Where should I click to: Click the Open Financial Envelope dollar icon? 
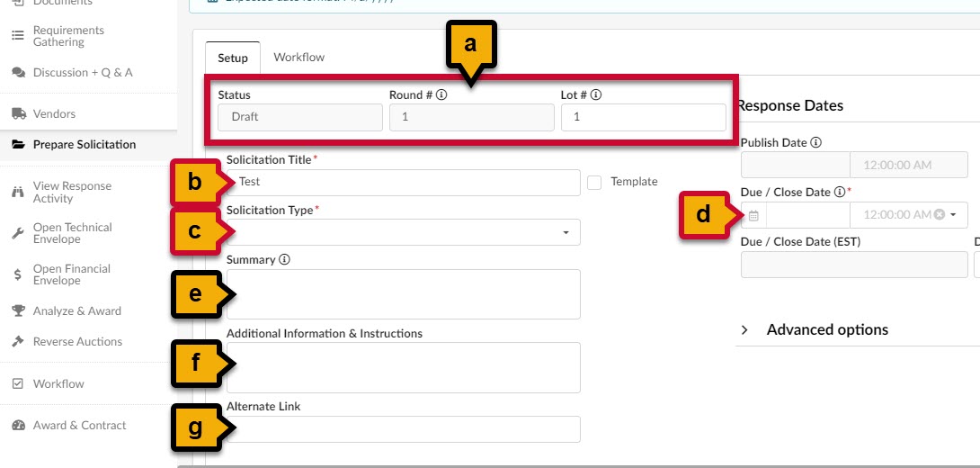[x=18, y=274]
